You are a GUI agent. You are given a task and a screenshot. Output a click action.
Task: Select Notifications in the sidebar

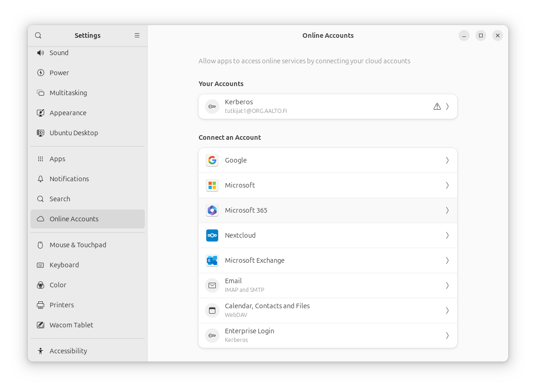click(x=69, y=179)
